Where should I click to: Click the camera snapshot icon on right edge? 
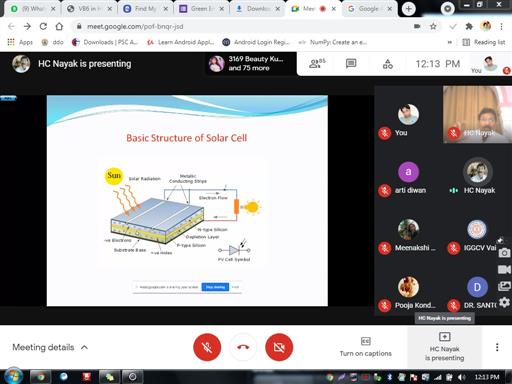click(504, 253)
